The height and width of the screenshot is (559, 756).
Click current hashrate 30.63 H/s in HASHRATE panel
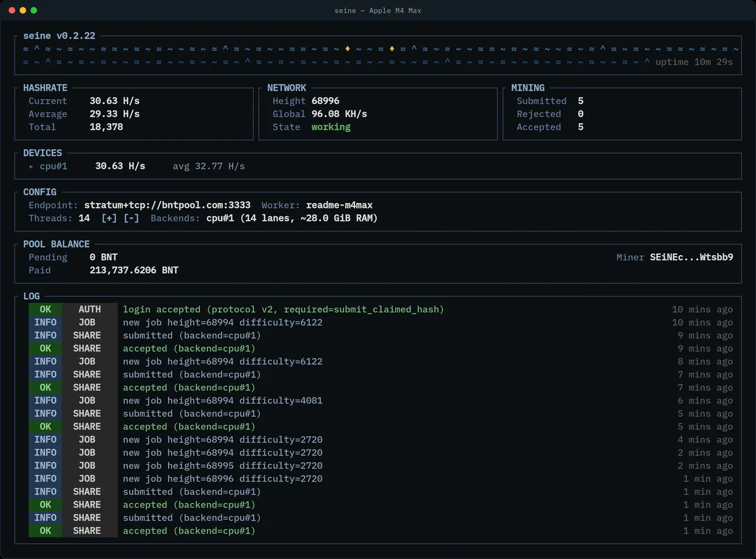pos(114,101)
